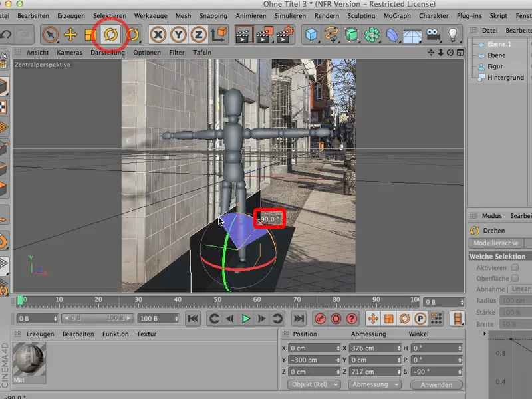532x399 pixels.
Task: Click the Anwenden button
Action: (x=436, y=385)
